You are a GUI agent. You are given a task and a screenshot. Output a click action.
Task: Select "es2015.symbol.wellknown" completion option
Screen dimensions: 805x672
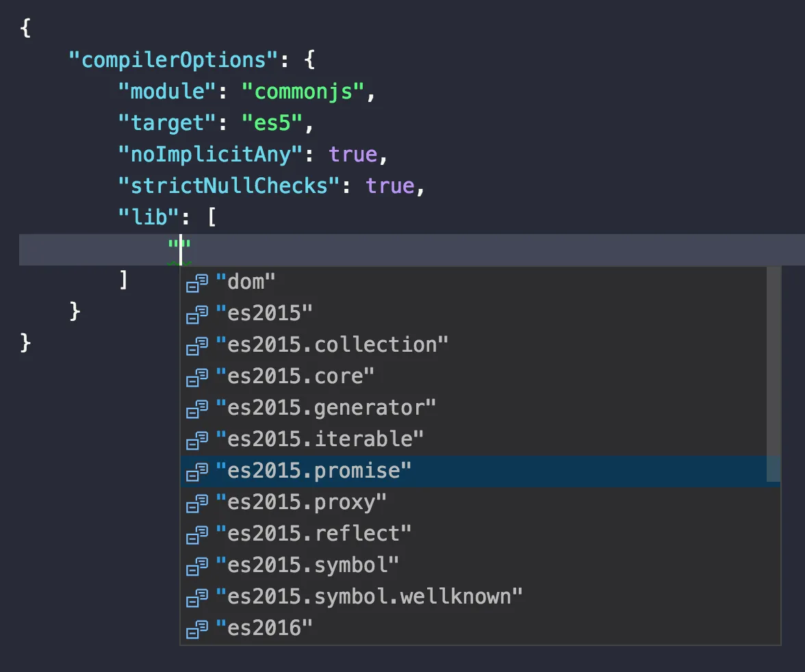[x=370, y=596]
